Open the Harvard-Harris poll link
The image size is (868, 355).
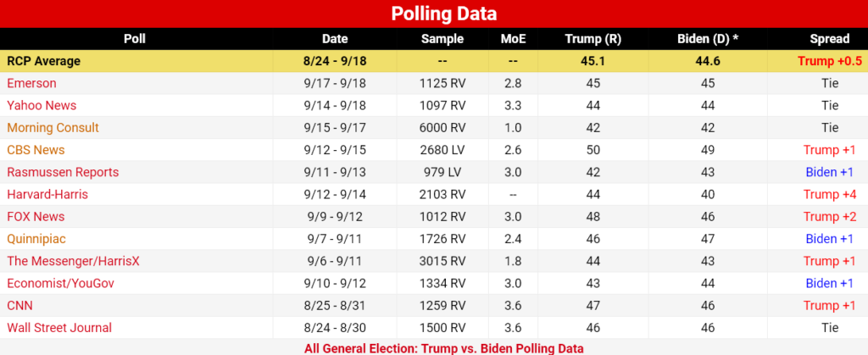(47, 194)
